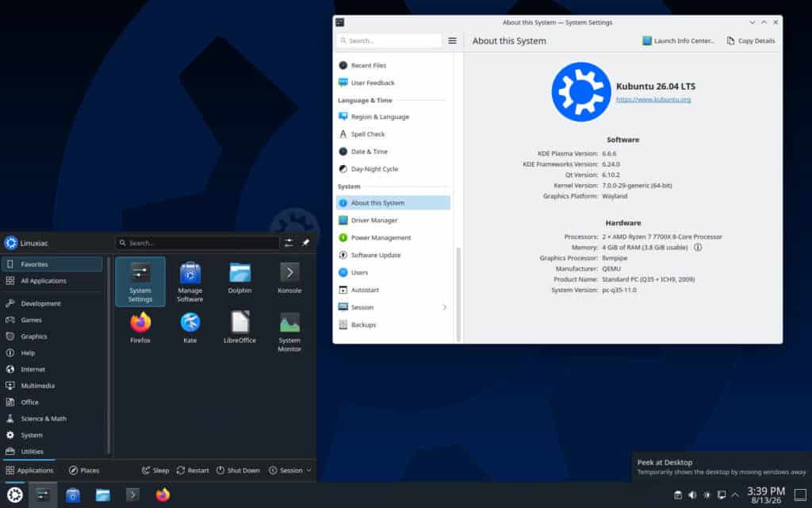This screenshot has height=508, width=812.
Task: Click System Settings icon in taskbar
Action: [x=43, y=495]
